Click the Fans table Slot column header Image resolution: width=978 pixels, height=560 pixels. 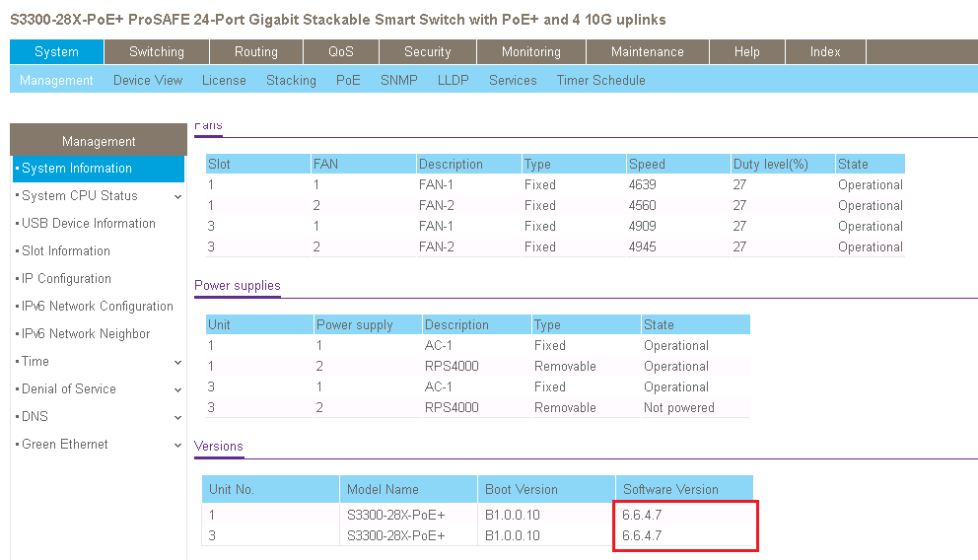(x=258, y=164)
